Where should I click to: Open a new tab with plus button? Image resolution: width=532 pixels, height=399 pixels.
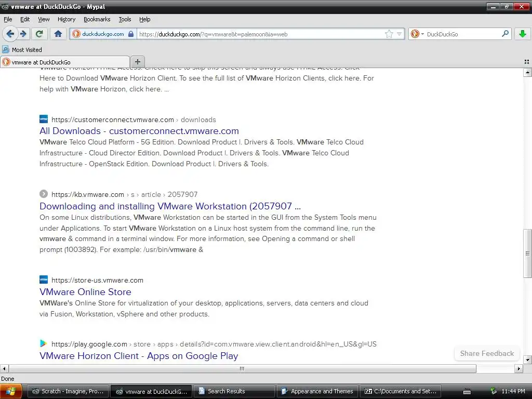click(137, 62)
